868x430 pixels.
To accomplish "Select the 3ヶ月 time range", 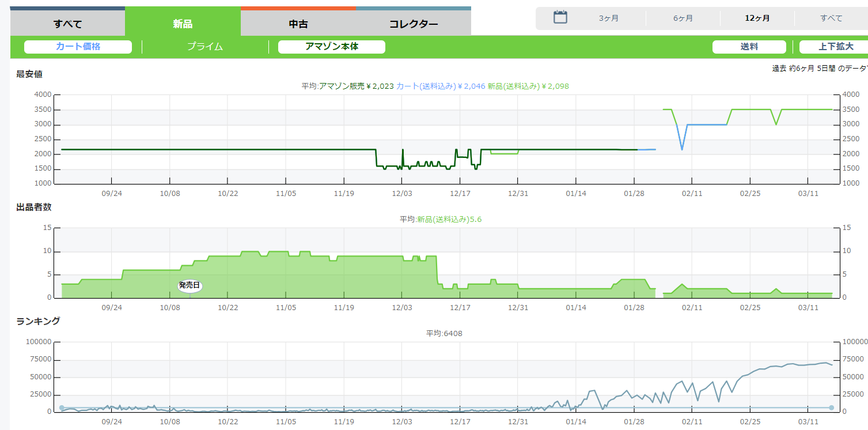I will 608,18.
